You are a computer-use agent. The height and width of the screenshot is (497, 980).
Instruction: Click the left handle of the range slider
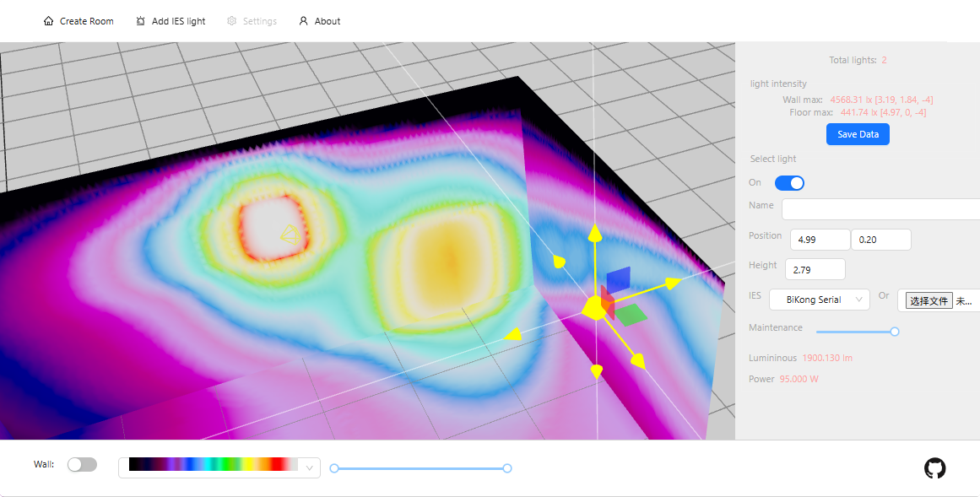click(334, 468)
